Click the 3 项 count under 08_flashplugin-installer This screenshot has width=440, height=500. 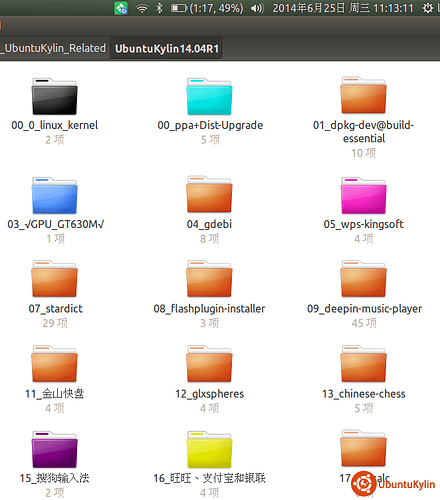(x=210, y=323)
